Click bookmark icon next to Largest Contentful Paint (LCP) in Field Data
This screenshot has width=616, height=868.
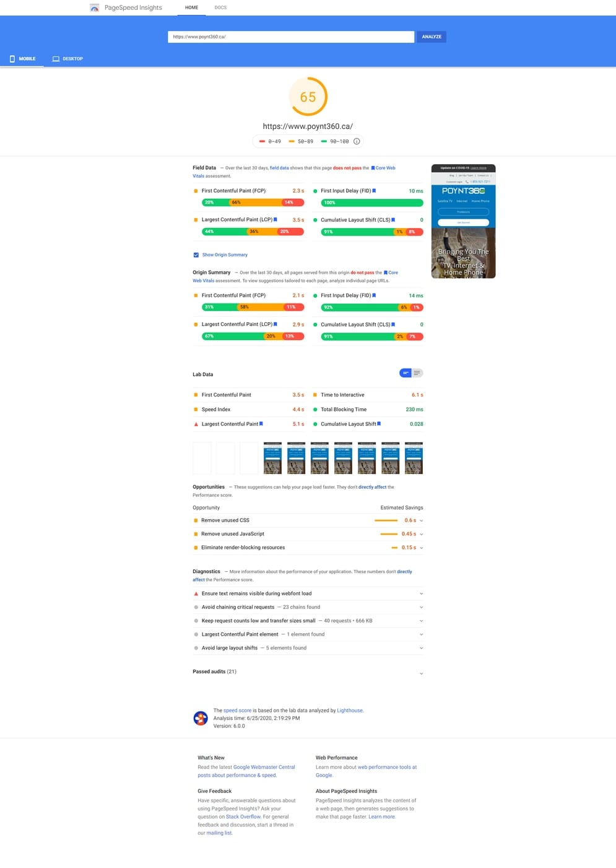point(275,219)
